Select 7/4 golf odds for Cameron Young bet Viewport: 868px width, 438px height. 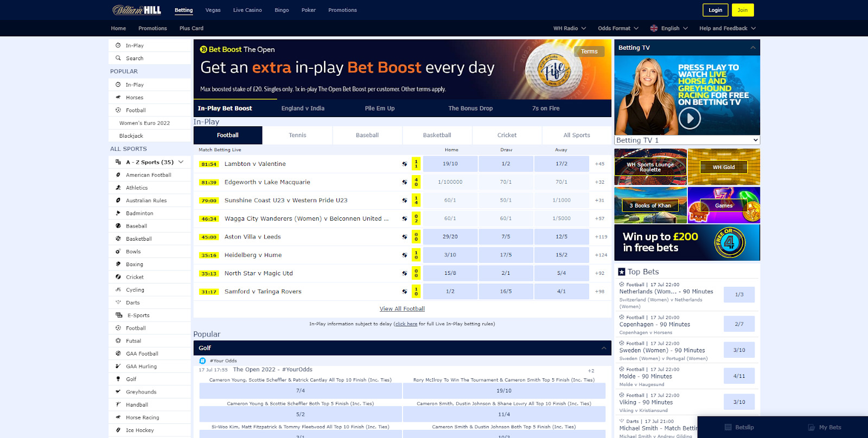pyautogui.click(x=301, y=391)
